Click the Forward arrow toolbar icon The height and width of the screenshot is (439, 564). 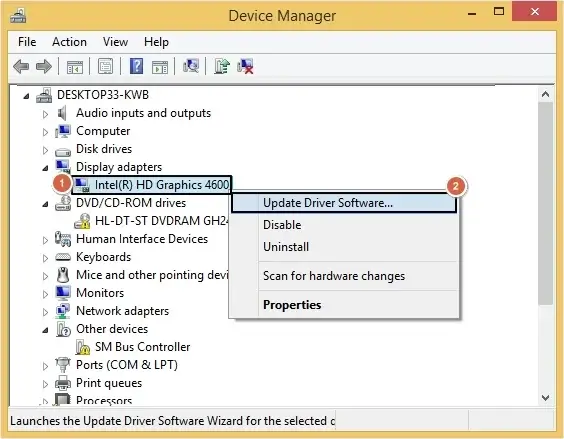pyautogui.click(x=44, y=67)
